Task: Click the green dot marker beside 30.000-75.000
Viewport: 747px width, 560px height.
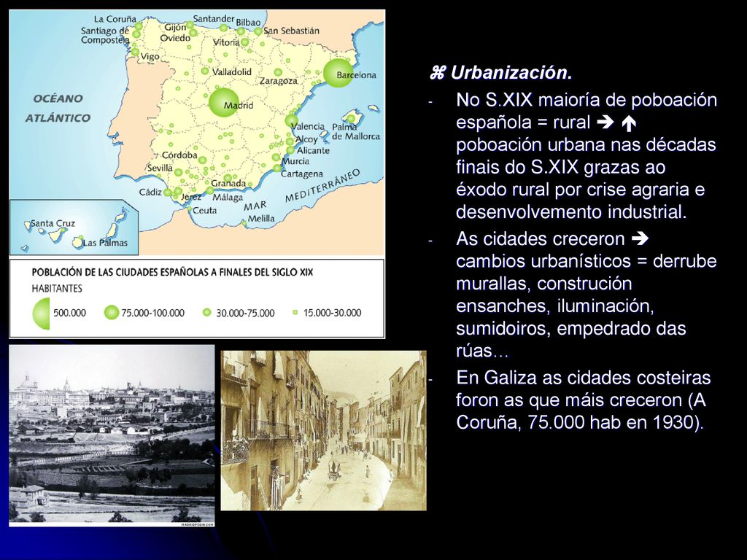Action: pos(206,312)
